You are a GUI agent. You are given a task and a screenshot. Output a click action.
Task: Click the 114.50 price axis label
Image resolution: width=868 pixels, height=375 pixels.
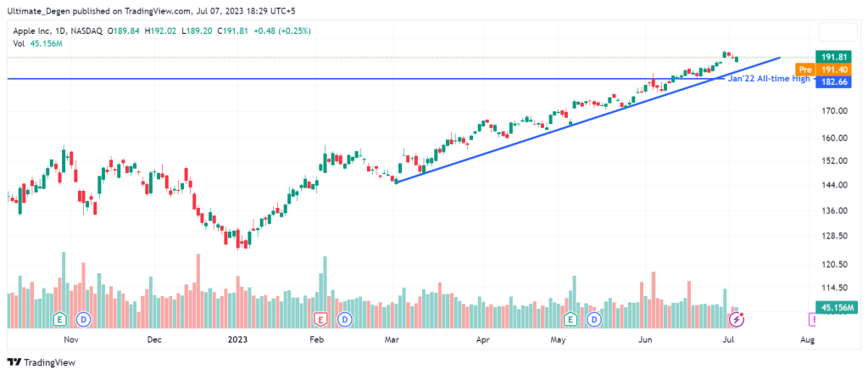[835, 288]
